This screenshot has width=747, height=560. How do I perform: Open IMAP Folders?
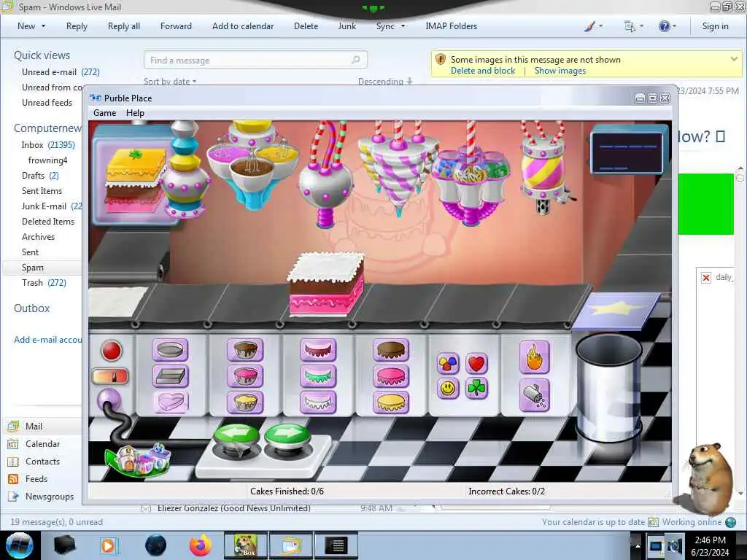coord(451,26)
